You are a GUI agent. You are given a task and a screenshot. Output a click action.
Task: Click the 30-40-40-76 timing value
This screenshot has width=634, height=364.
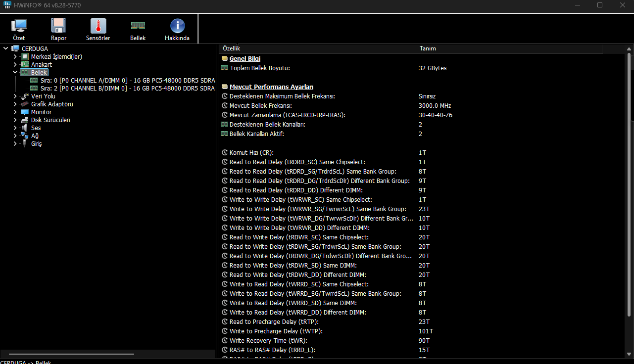pyautogui.click(x=435, y=115)
